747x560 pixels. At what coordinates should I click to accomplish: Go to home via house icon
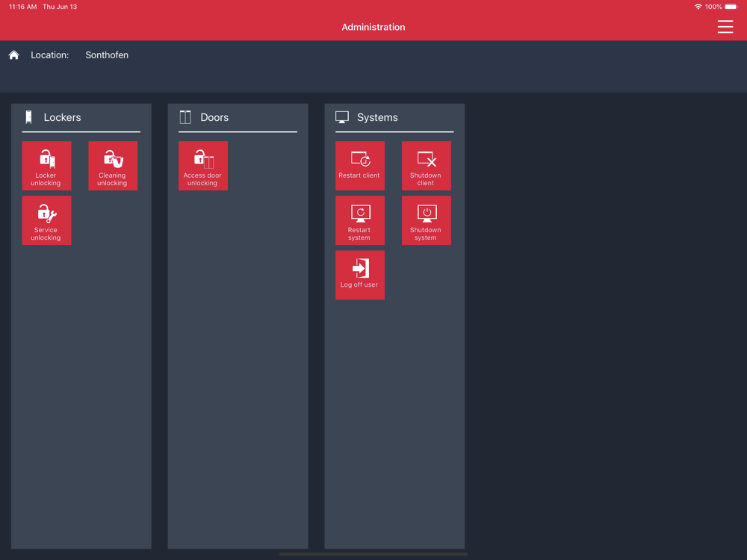tap(13, 55)
